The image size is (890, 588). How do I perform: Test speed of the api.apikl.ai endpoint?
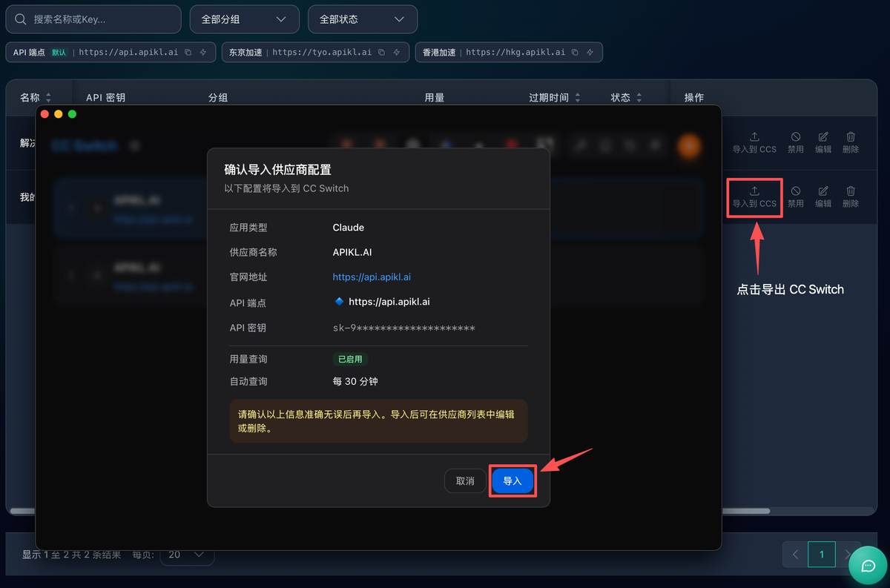pos(203,53)
